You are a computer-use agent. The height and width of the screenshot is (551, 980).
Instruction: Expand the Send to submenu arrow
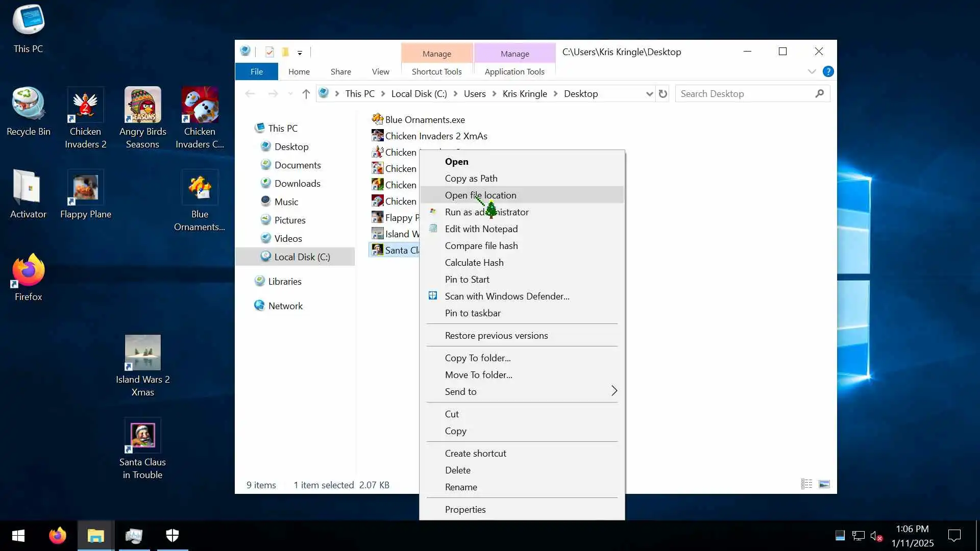coord(614,391)
